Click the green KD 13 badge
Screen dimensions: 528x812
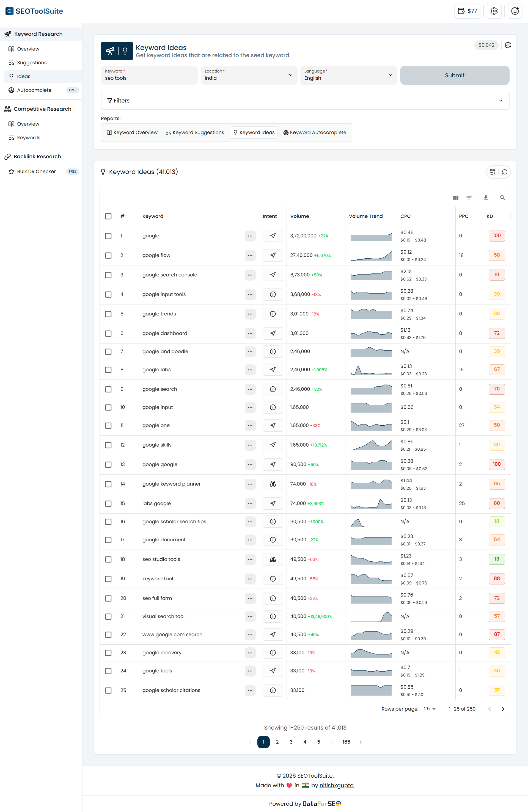point(497,559)
